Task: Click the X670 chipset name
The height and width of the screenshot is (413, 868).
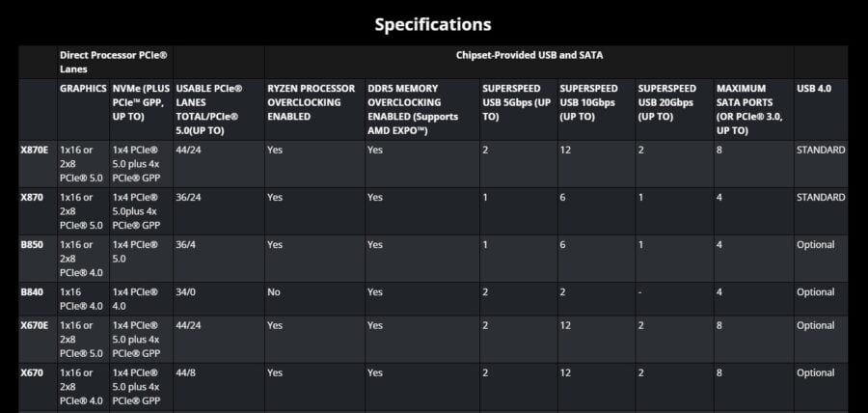Action: tap(32, 373)
